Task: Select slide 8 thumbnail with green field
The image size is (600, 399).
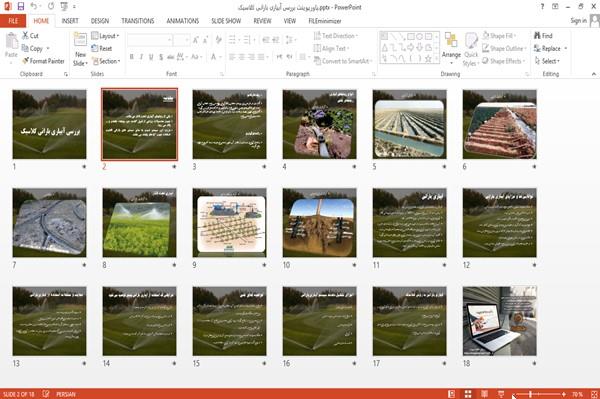Action: 140,223
